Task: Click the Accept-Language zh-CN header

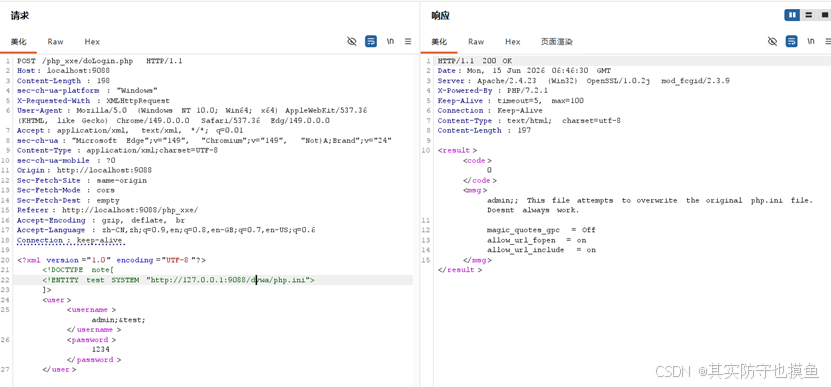Action: point(166,230)
